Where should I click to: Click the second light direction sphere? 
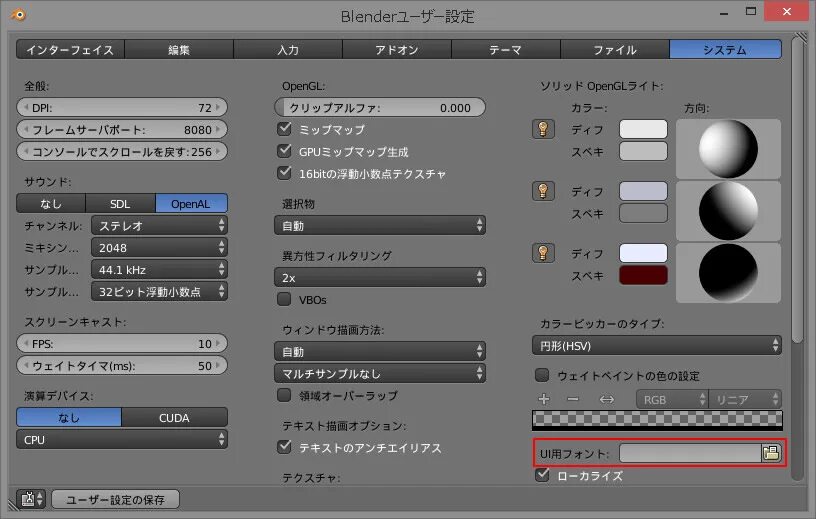coord(729,211)
